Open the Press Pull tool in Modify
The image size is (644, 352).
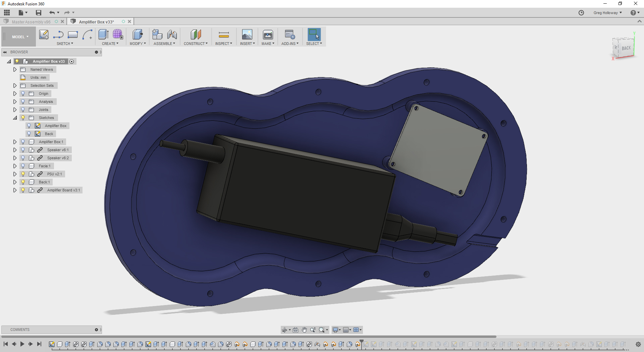(137, 35)
